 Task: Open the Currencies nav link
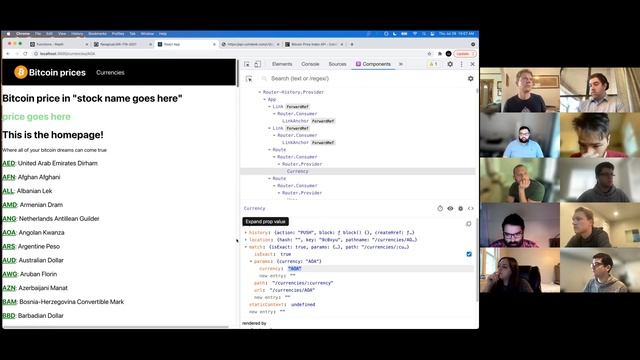pyautogui.click(x=110, y=73)
